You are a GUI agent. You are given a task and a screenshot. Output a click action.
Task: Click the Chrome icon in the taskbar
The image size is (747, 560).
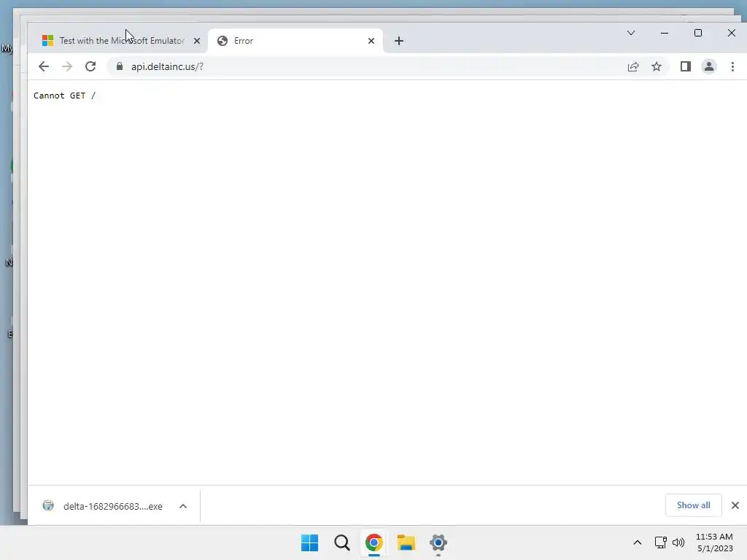pos(374,542)
